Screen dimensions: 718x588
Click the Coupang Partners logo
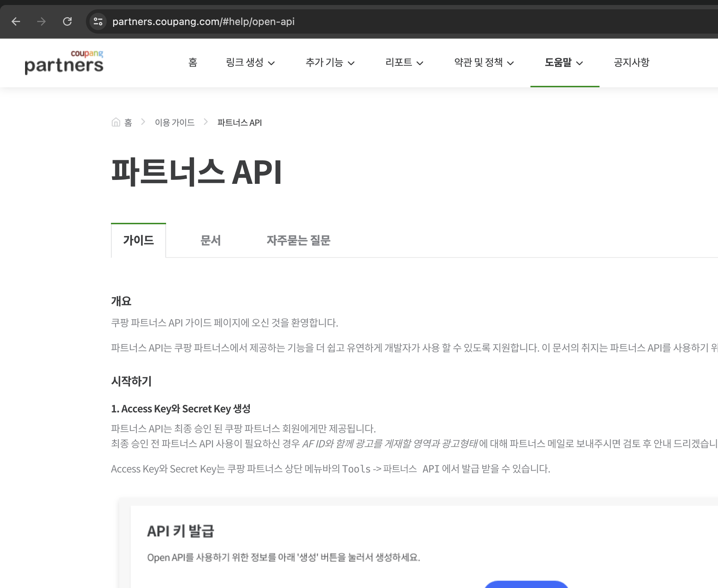(64, 62)
